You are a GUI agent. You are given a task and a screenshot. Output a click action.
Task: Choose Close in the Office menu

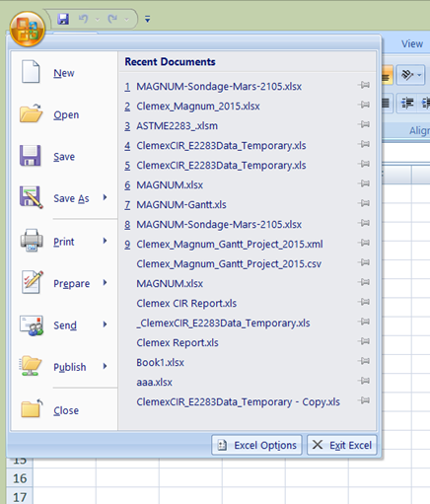click(64, 410)
